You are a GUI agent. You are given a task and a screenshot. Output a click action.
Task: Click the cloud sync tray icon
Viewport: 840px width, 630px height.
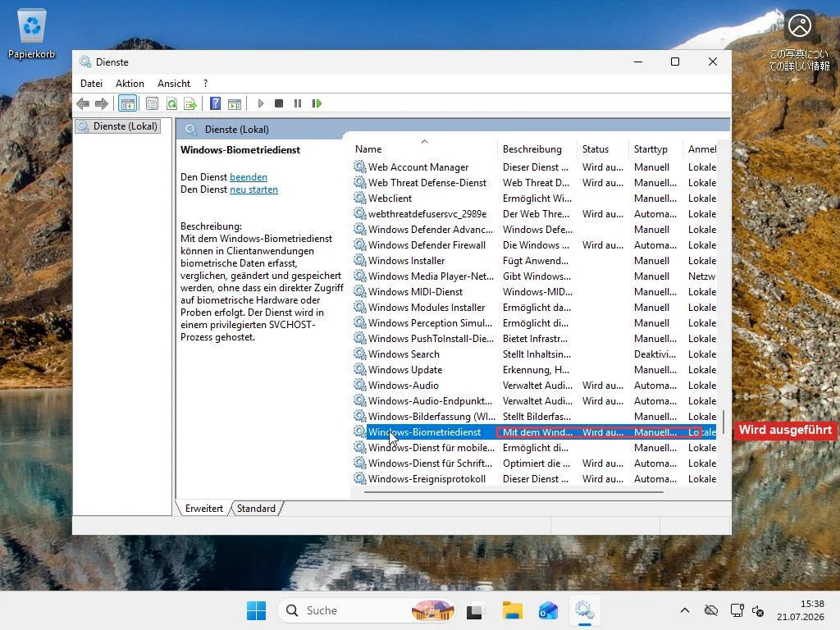point(711,610)
